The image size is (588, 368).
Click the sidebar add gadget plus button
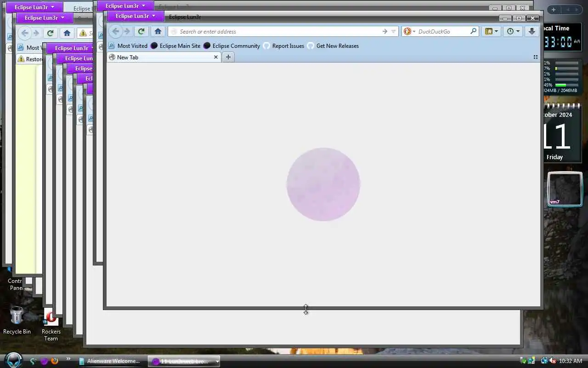(x=553, y=9)
